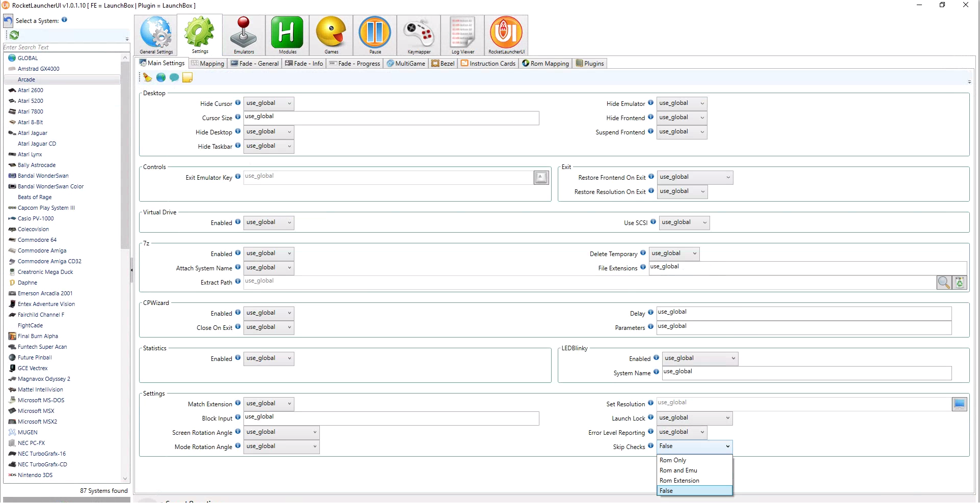980x503 pixels.
Task: Click the globe icon in settings toolbar
Action: coord(161,77)
